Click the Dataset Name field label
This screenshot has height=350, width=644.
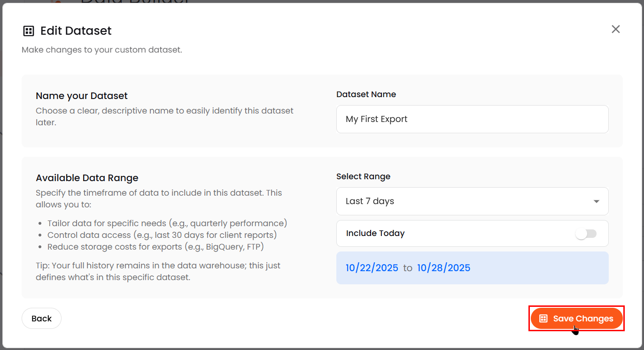coord(366,94)
